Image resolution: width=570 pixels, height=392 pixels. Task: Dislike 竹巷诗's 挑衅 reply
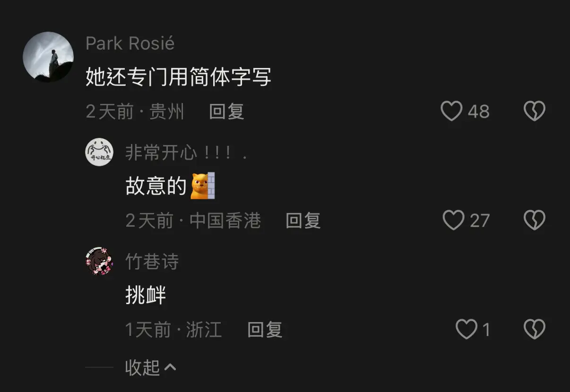[535, 330]
